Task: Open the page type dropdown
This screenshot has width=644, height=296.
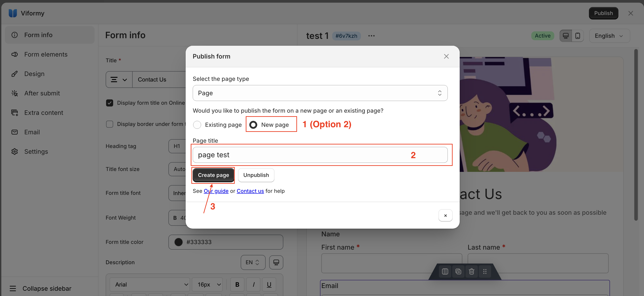Action: (x=320, y=93)
